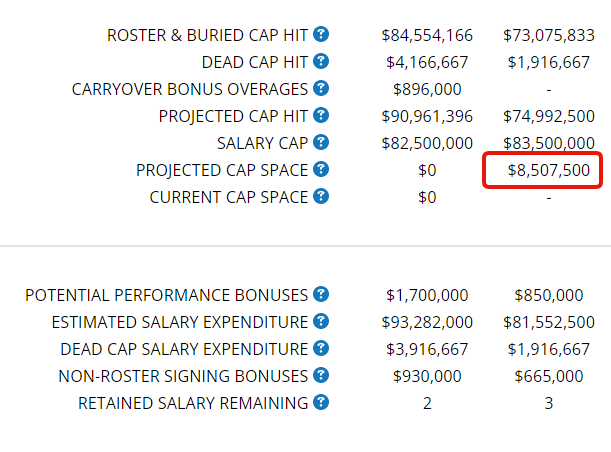611x452 pixels.
Task: Open the Dead Cap Hit help tooltip icon
Action: click(x=321, y=61)
